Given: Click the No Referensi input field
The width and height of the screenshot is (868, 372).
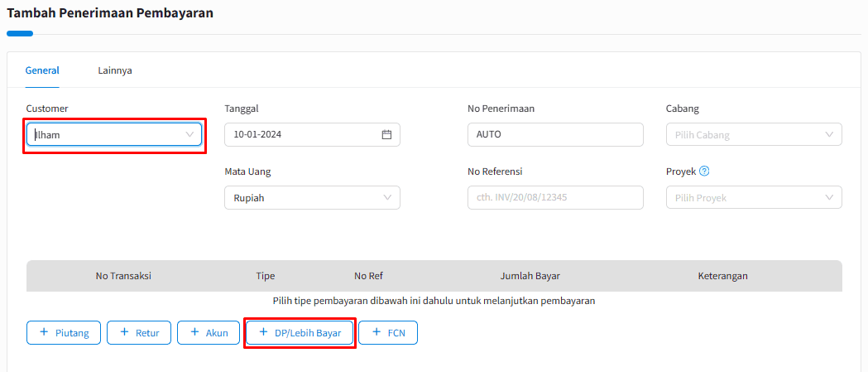Looking at the screenshot, I should coord(555,197).
